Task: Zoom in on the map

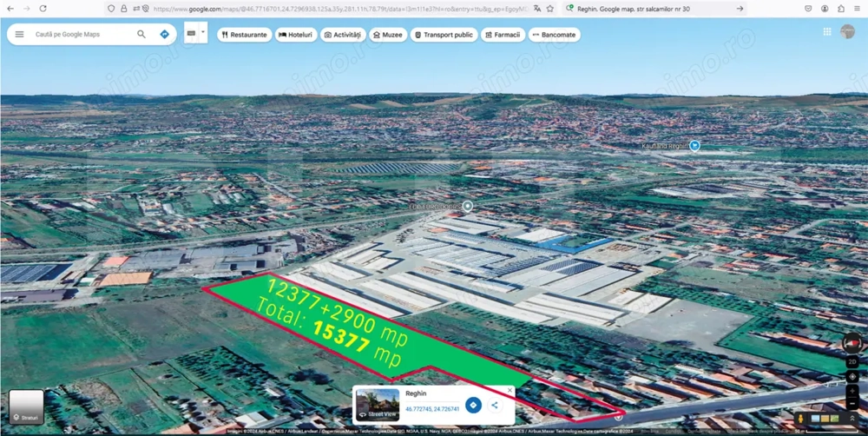Action: point(852,391)
